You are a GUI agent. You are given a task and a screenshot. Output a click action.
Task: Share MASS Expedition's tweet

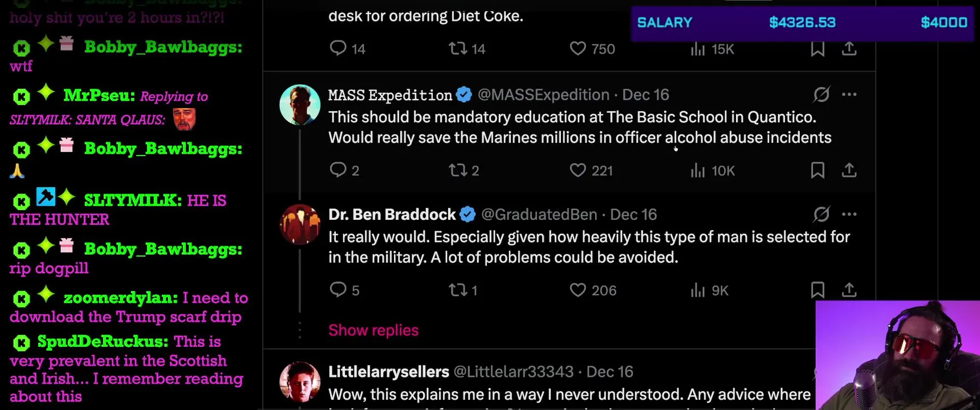click(x=849, y=170)
